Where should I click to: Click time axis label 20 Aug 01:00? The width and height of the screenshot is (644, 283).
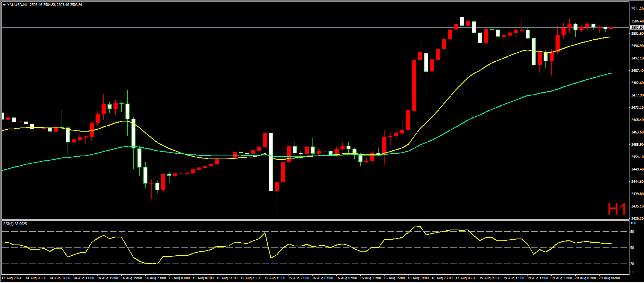click(x=585, y=278)
